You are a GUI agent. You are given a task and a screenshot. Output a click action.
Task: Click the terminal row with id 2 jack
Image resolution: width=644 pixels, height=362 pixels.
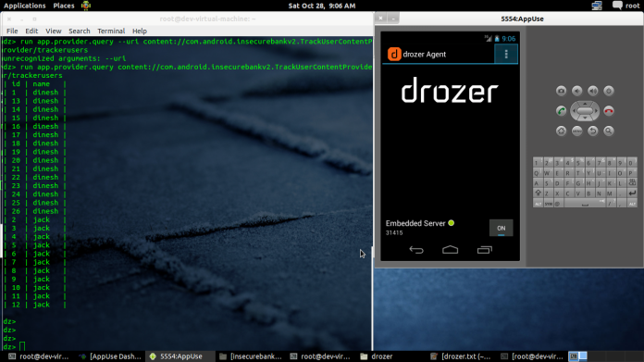(x=34, y=219)
